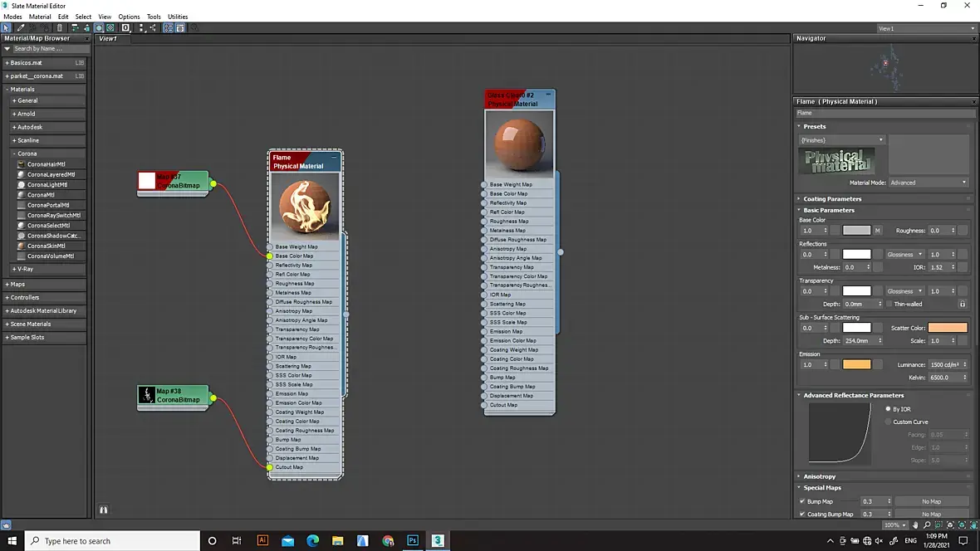
Task: Select CoronaLightMtl in the browser
Action: click(x=47, y=184)
